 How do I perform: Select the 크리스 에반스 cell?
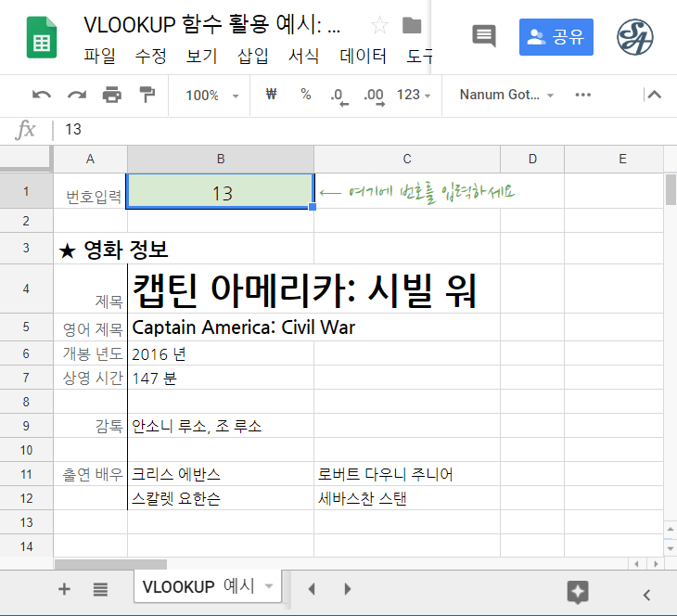221,474
